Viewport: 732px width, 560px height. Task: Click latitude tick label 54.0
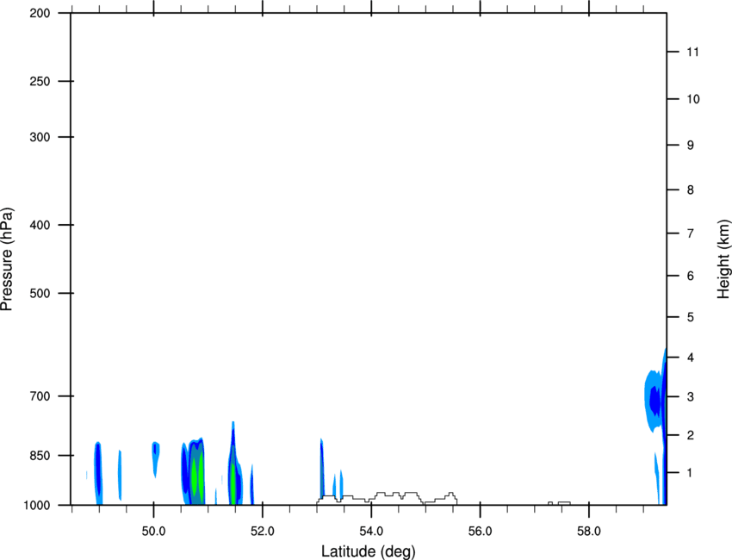(x=371, y=532)
